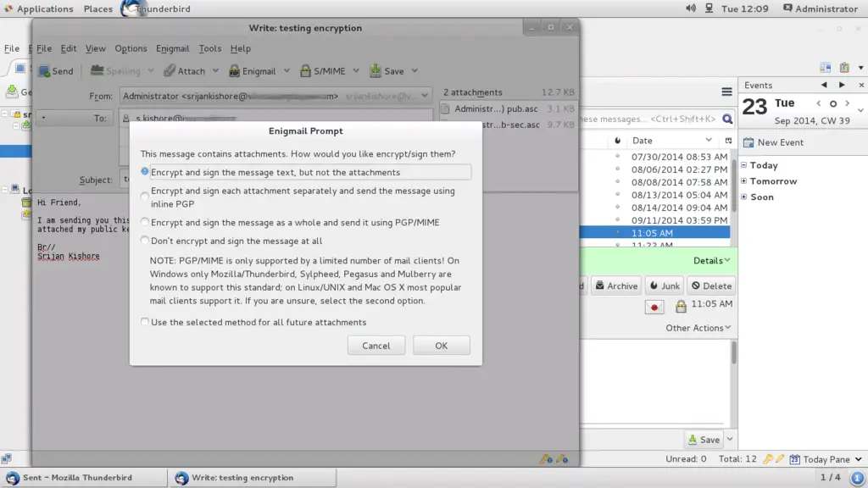868x488 pixels.
Task: Open the Help menu
Action: pos(240,48)
